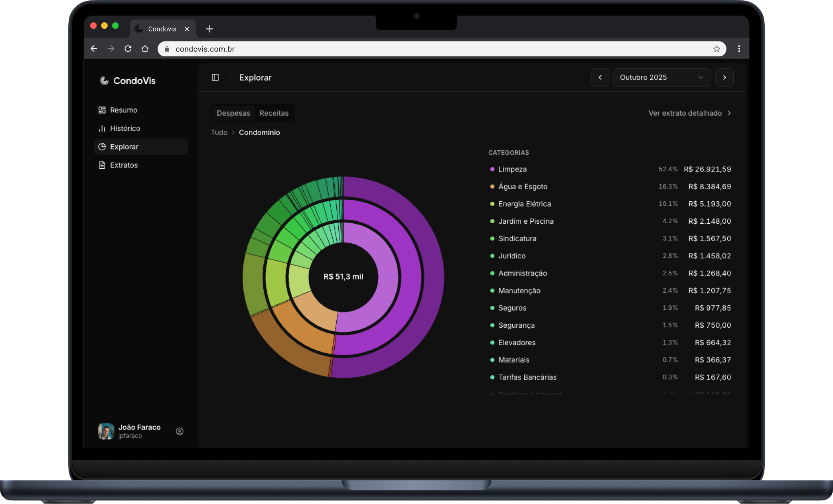This screenshot has width=833, height=504.
Task: Bookmark page with star icon
Action: click(x=717, y=49)
